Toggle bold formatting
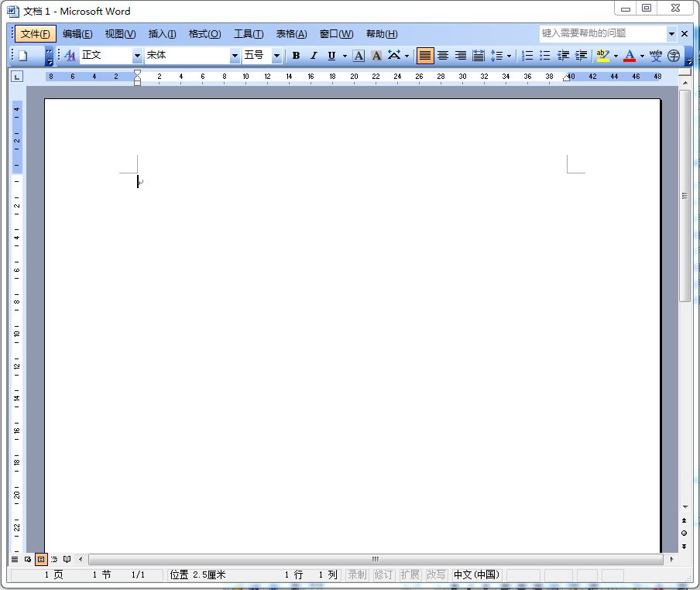Image resolution: width=700 pixels, height=590 pixels. click(x=296, y=56)
